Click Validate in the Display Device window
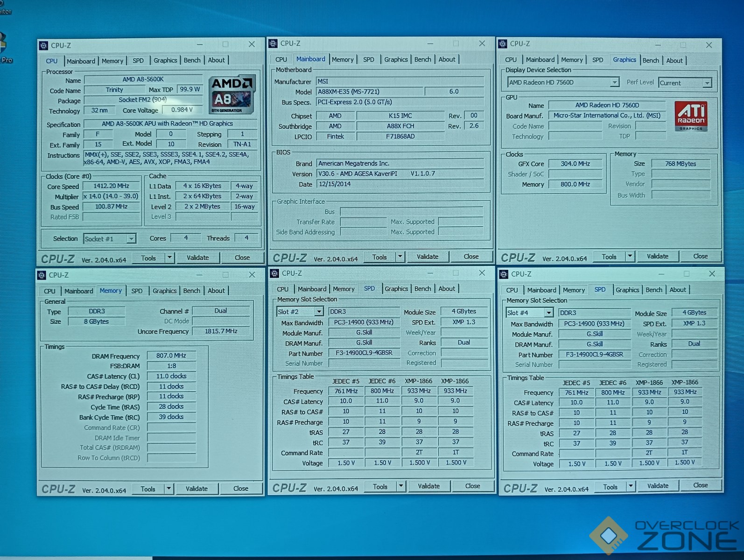This screenshot has width=744, height=560. click(658, 256)
